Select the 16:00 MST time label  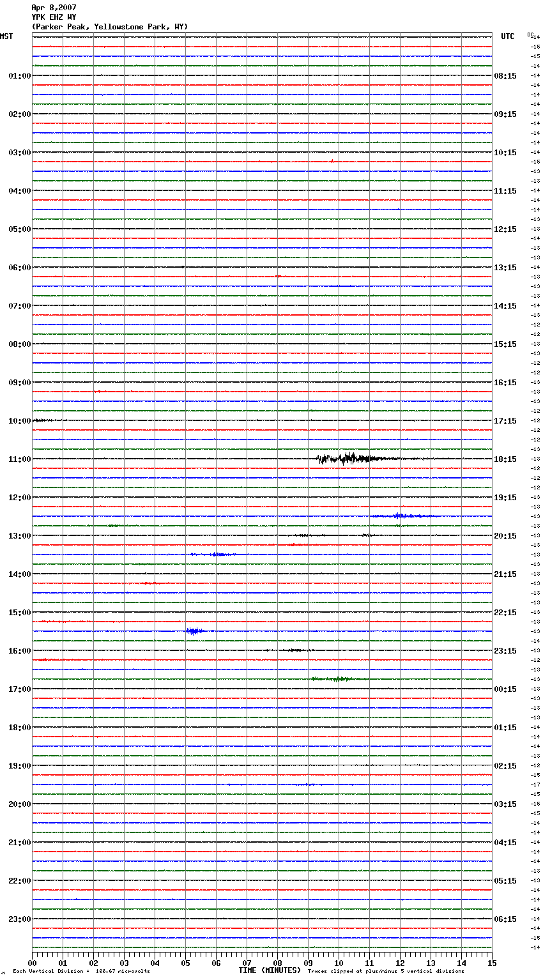coord(20,651)
